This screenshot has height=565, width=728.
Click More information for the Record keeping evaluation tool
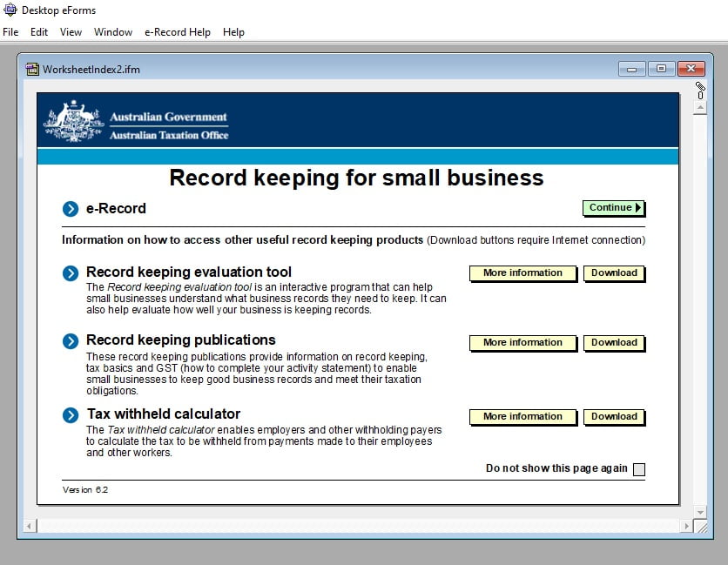pos(522,273)
